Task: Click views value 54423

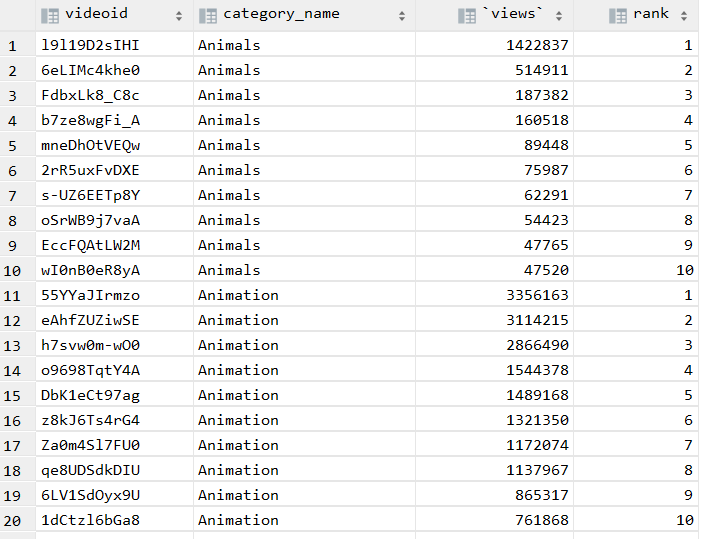Action: tap(546, 220)
